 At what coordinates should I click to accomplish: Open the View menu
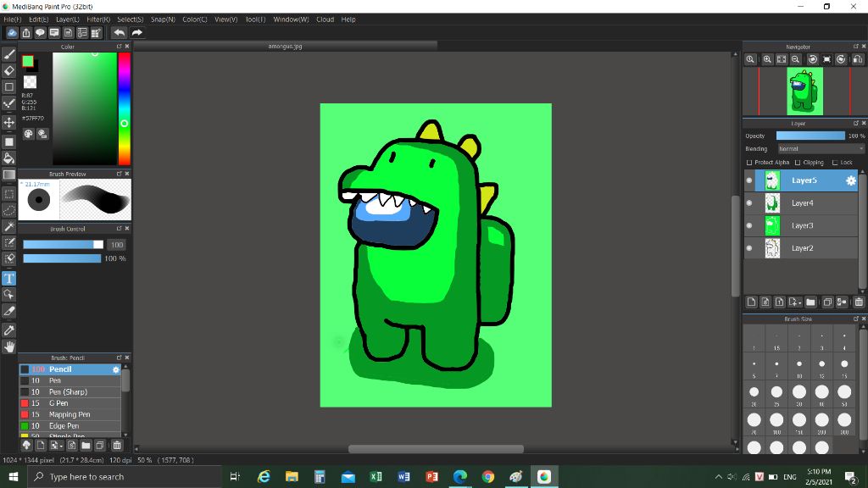225,19
